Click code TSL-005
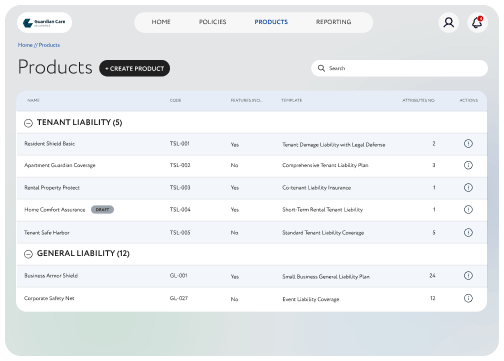Image resolution: width=504 pixels, height=361 pixels. [x=180, y=233]
